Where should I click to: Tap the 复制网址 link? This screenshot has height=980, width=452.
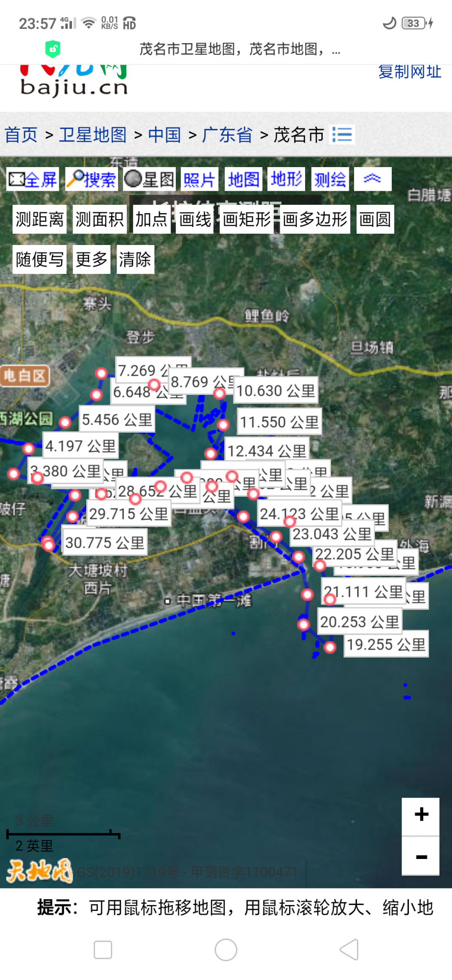tap(409, 72)
